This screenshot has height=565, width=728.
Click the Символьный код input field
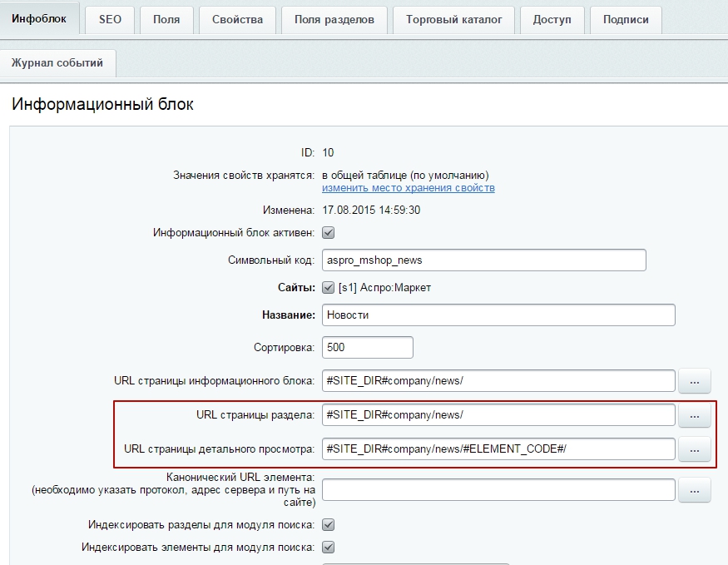pyautogui.click(x=483, y=260)
